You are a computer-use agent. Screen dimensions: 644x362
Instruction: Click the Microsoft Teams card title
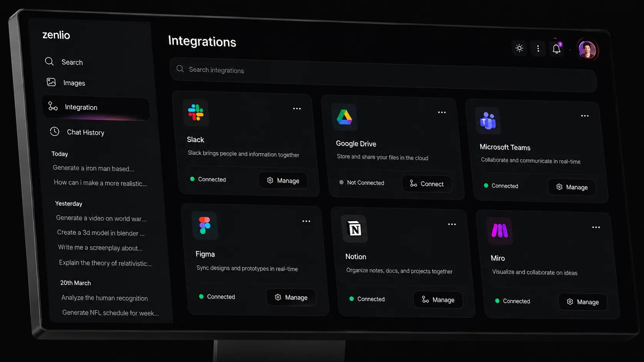pos(505,147)
